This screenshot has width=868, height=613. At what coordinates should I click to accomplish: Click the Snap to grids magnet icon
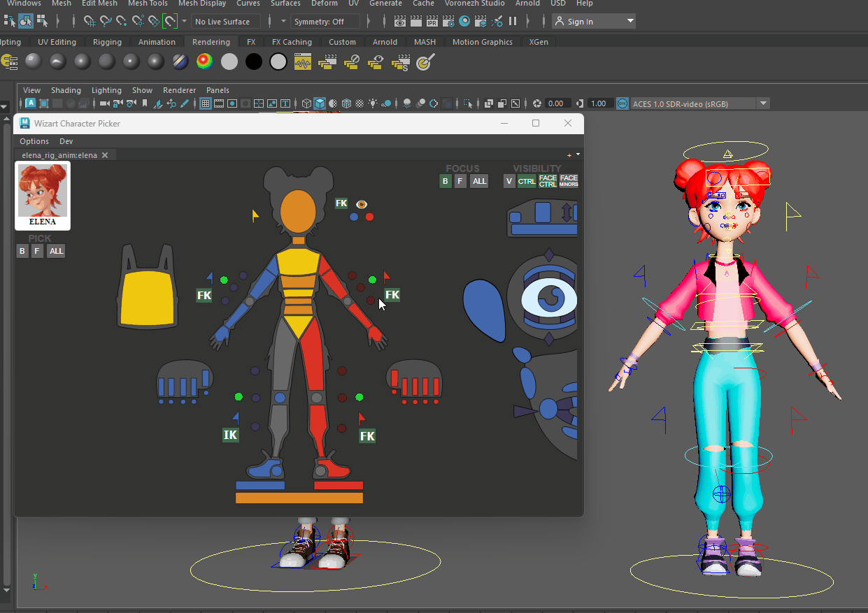(90, 21)
